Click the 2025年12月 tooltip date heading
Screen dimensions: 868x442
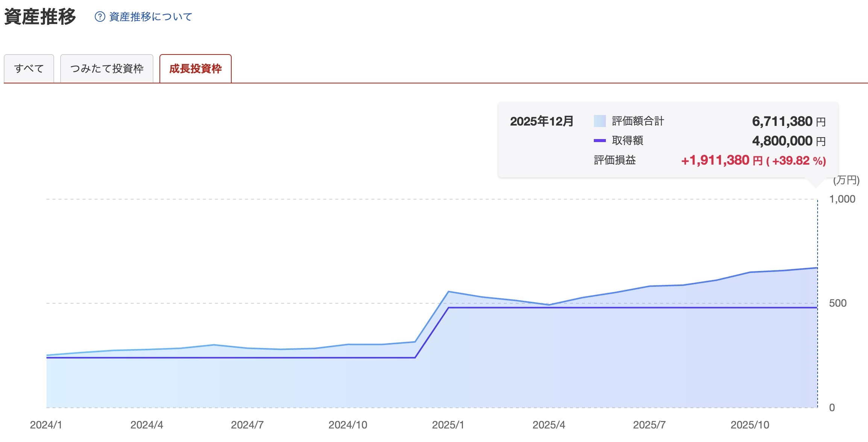542,121
